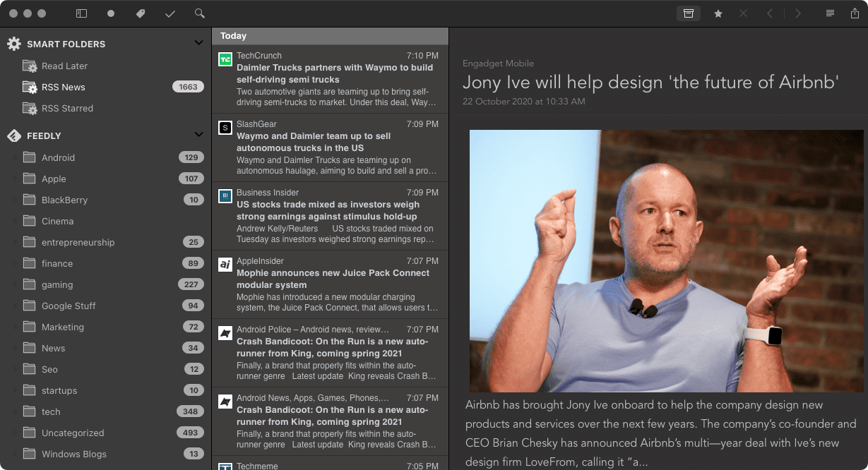Click the unread dot filter icon
This screenshot has width=868, height=470.
(111, 13)
